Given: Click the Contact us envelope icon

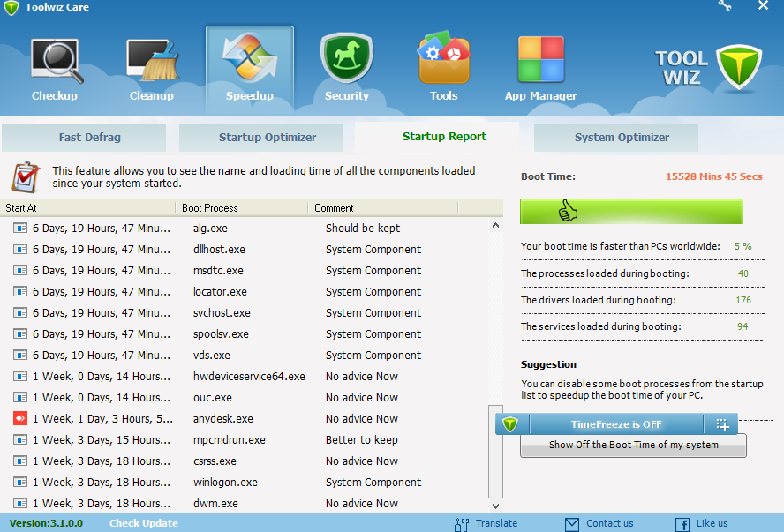Looking at the screenshot, I should [571, 524].
